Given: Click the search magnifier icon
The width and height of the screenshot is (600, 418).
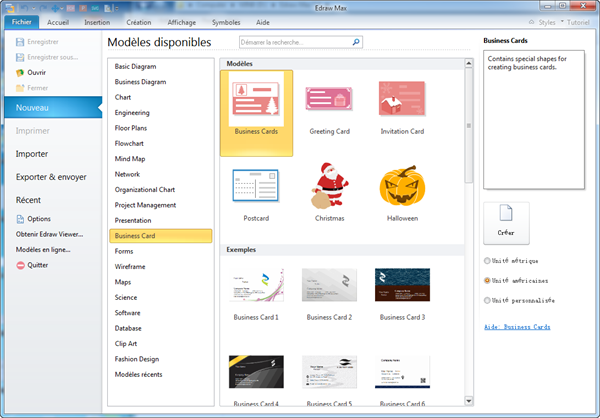Looking at the screenshot, I should 356,43.
